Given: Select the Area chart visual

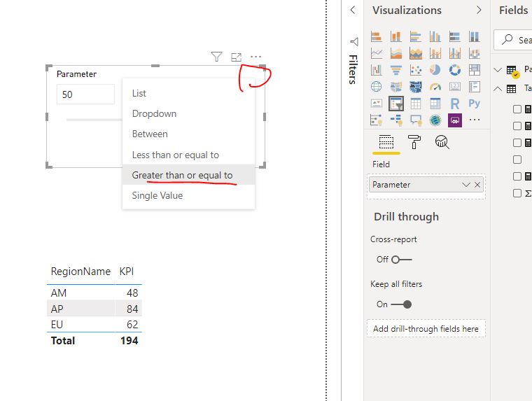Looking at the screenshot, I should [396, 53].
